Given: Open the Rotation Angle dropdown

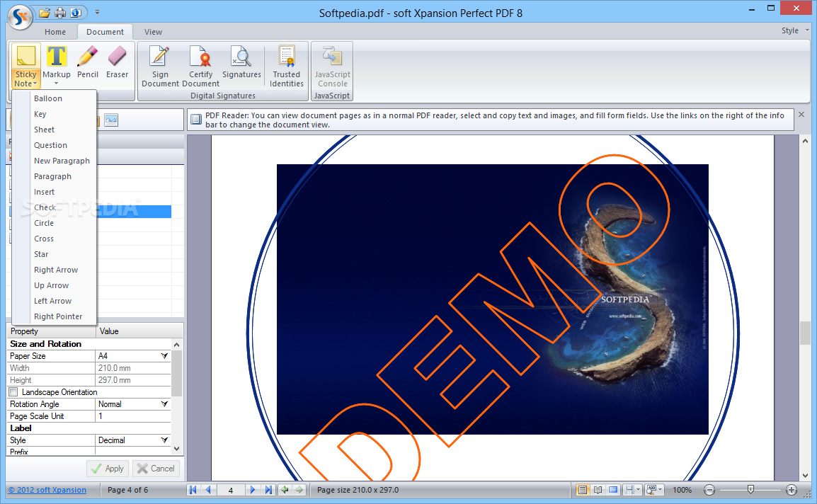Looking at the screenshot, I should (165, 404).
